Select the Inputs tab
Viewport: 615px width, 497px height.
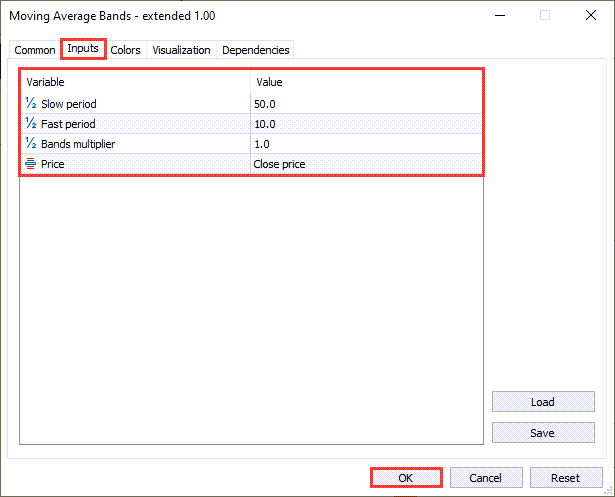83,49
